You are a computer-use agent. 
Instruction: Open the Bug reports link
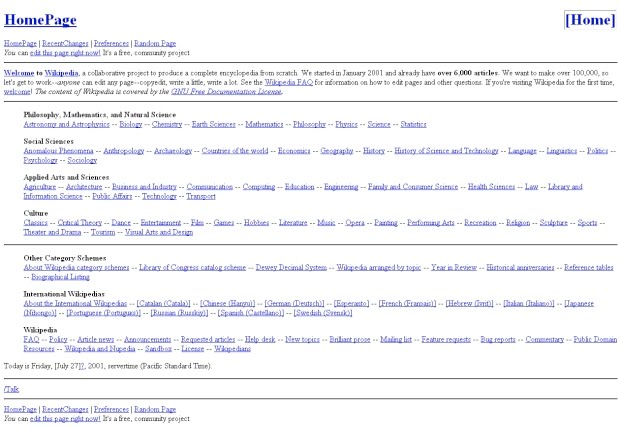coord(498,340)
